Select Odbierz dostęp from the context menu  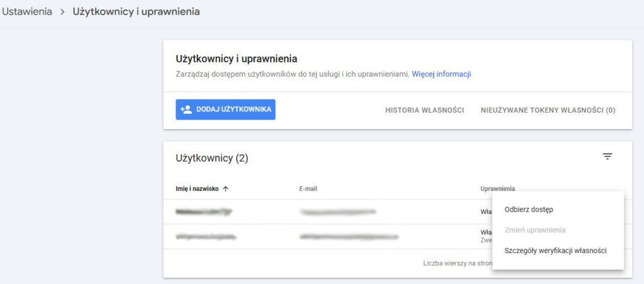click(528, 209)
